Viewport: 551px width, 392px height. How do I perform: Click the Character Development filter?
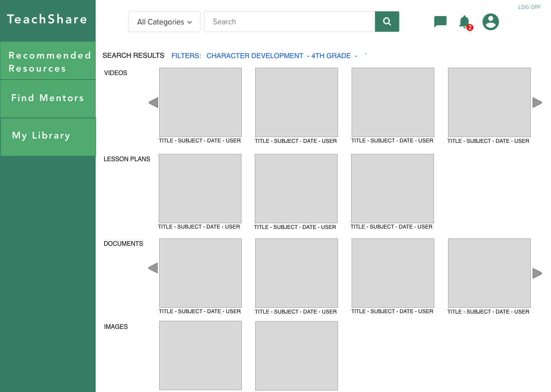pos(255,56)
